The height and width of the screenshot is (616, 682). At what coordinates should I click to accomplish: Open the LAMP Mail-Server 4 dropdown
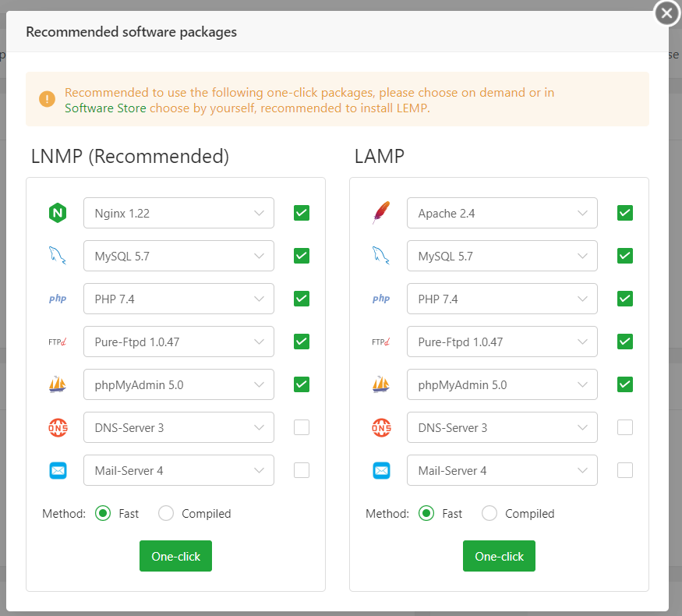point(503,470)
